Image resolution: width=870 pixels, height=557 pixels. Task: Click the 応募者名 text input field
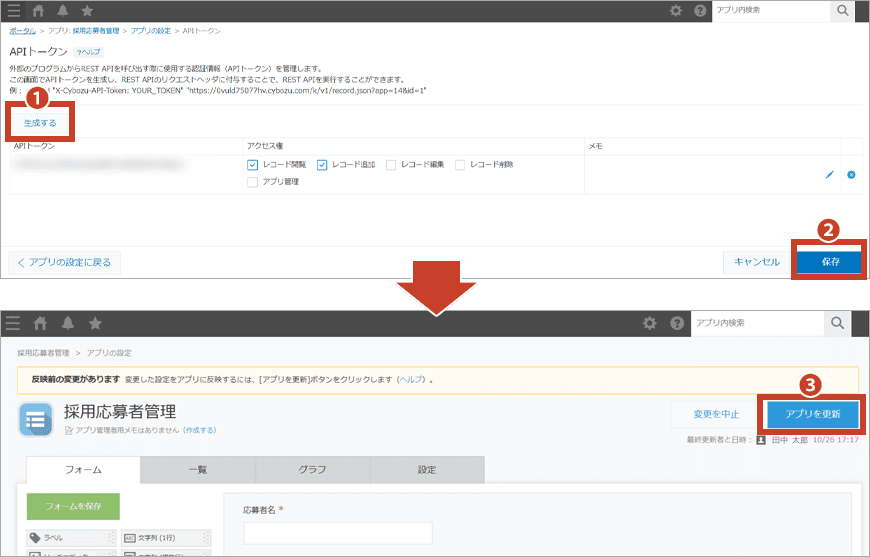[338, 533]
